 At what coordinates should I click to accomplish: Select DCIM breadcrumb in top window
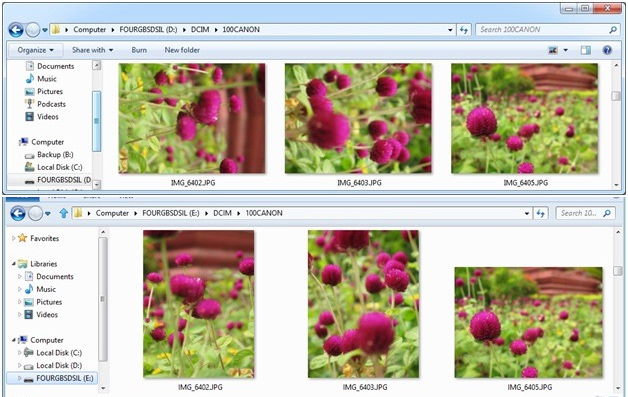coord(200,29)
